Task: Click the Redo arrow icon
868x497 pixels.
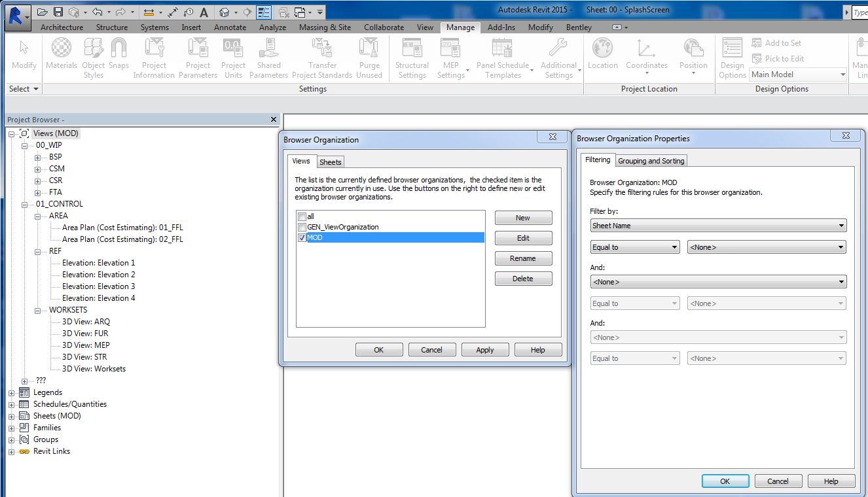Action: click(x=120, y=12)
